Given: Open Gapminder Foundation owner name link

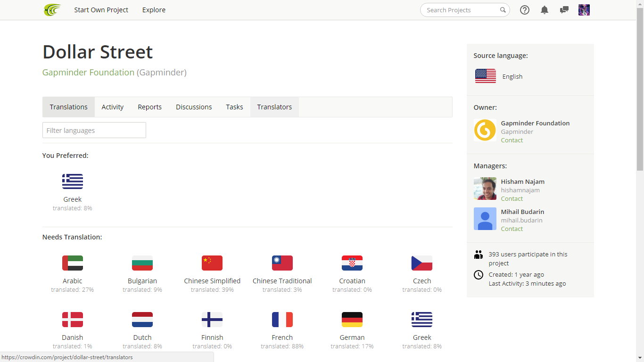Looking at the screenshot, I should pos(535,123).
